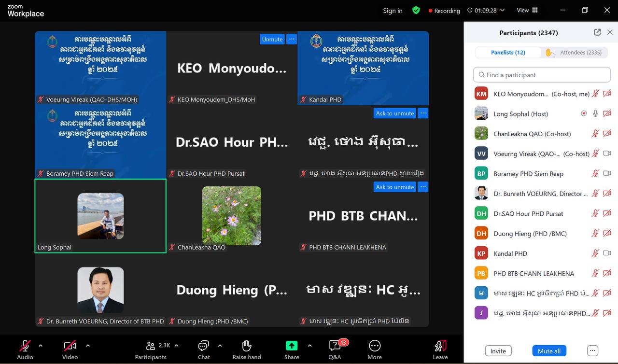Expand the chat options arrow
This screenshot has height=364, width=618.
(x=220, y=346)
